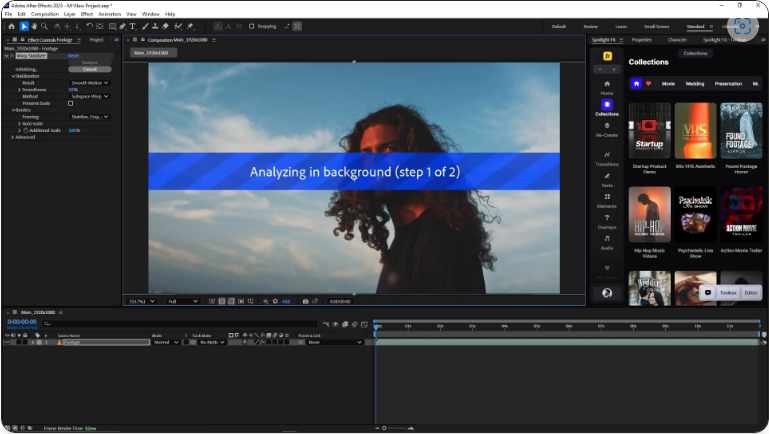Open Spotlight FX Elements section
Image resolution: width=769 pixels, height=434 pixels.
click(607, 201)
